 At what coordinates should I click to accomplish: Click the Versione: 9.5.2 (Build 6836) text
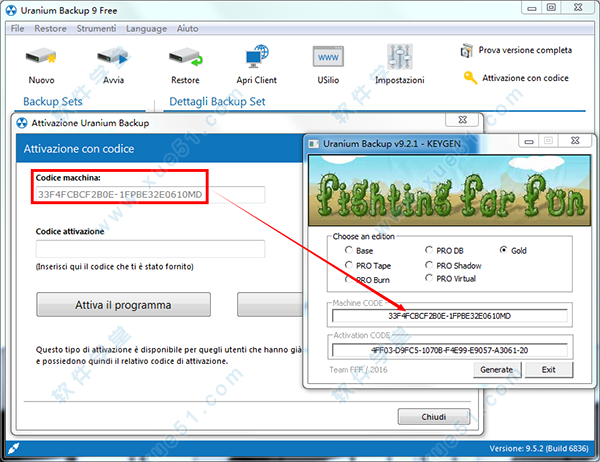539,448
